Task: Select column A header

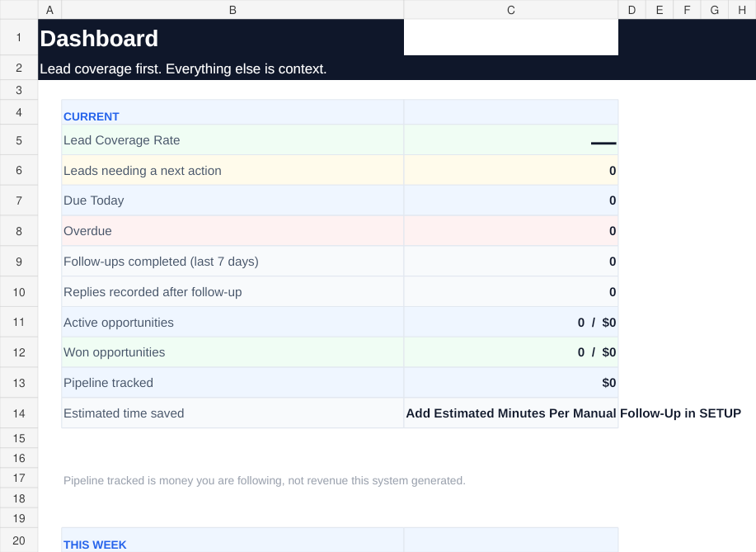Action: pyautogui.click(x=49, y=10)
